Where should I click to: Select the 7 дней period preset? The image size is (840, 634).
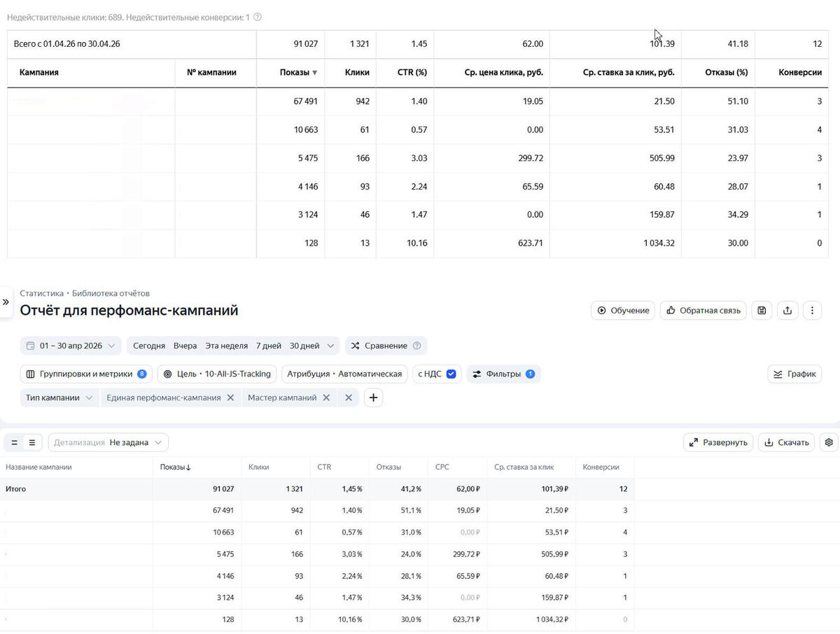click(x=269, y=346)
